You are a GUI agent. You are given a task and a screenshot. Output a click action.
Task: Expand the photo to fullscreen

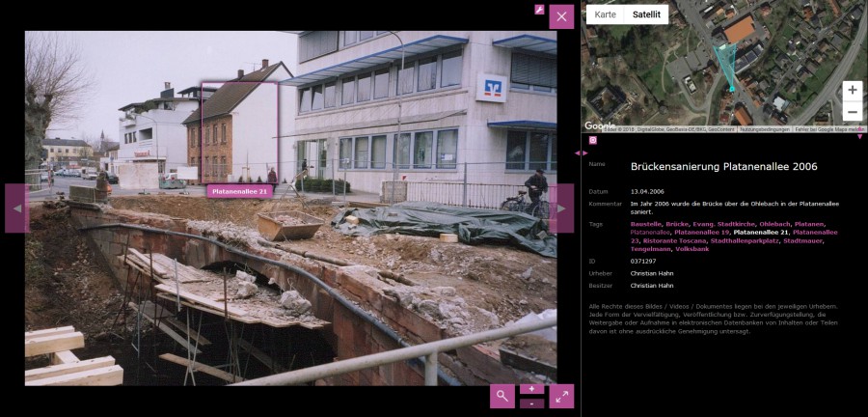pyautogui.click(x=561, y=396)
